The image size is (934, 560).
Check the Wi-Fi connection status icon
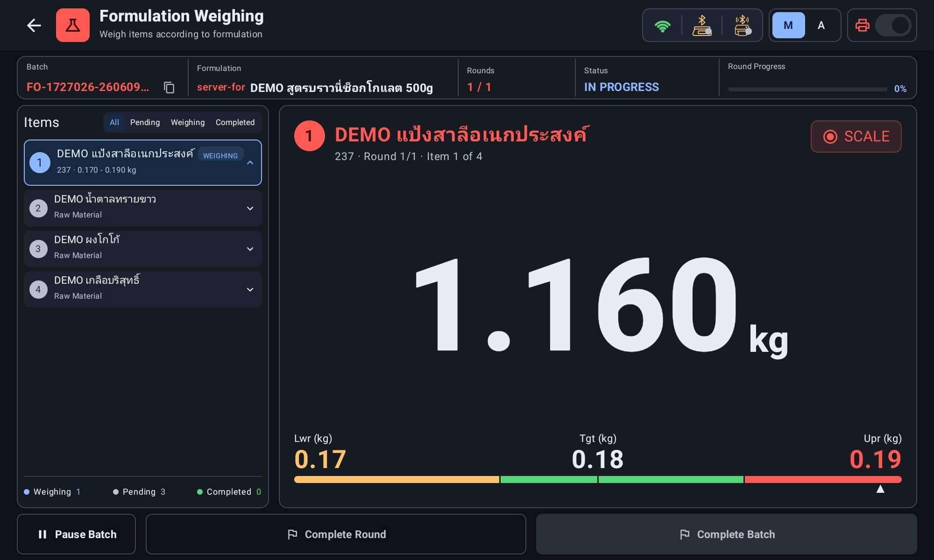[x=662, y=26]
